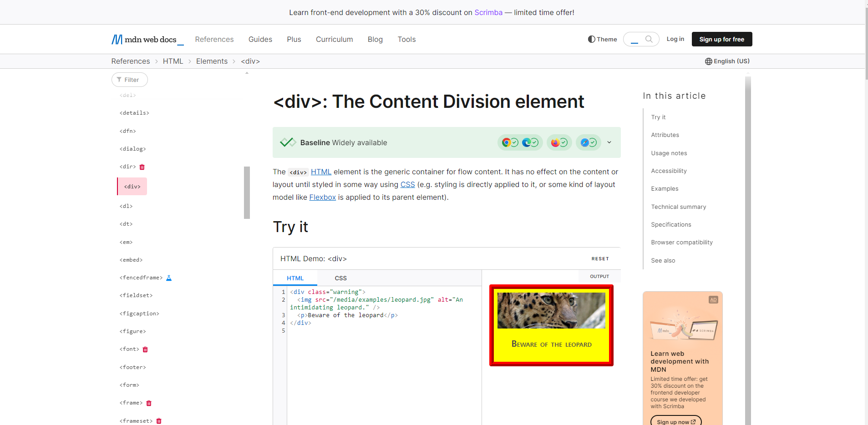Click the Flexbox link in the description

[322, 197]
